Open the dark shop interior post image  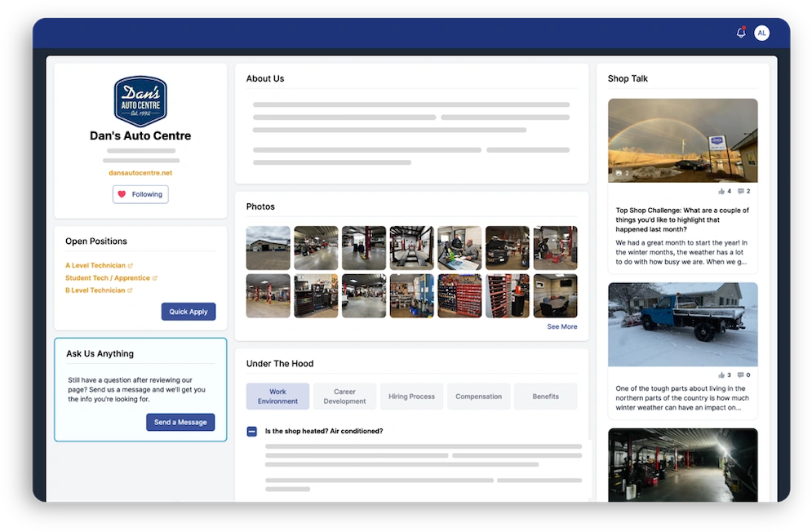682,464
